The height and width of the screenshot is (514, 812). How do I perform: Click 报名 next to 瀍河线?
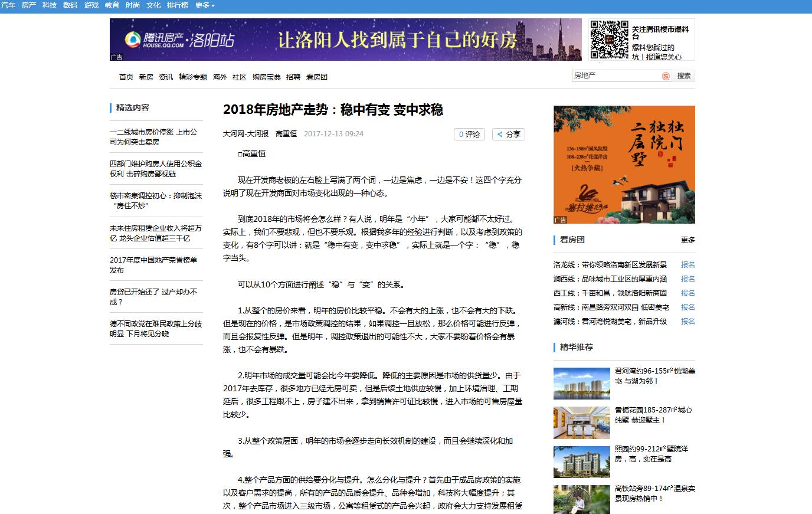click(x=687, y=321)
